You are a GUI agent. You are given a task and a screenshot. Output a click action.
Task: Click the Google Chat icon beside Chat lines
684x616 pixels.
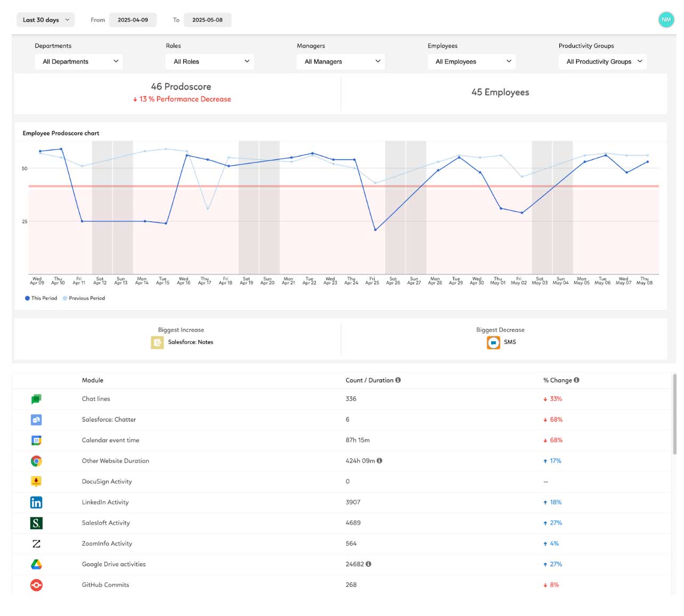coord(36,399)
